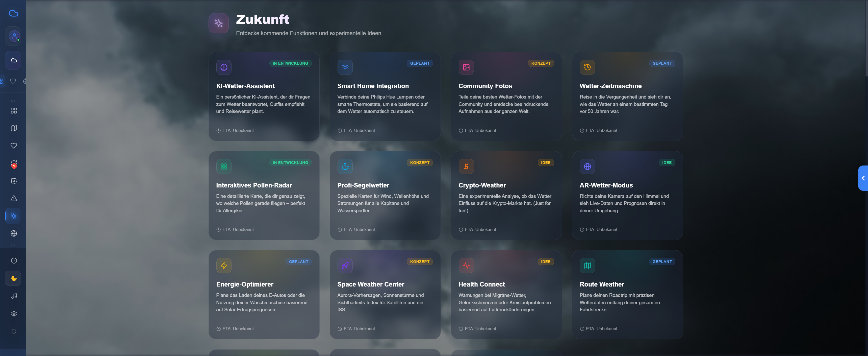
Task: Open the map icon in the sidebar
Action: [x=13, y=128]
